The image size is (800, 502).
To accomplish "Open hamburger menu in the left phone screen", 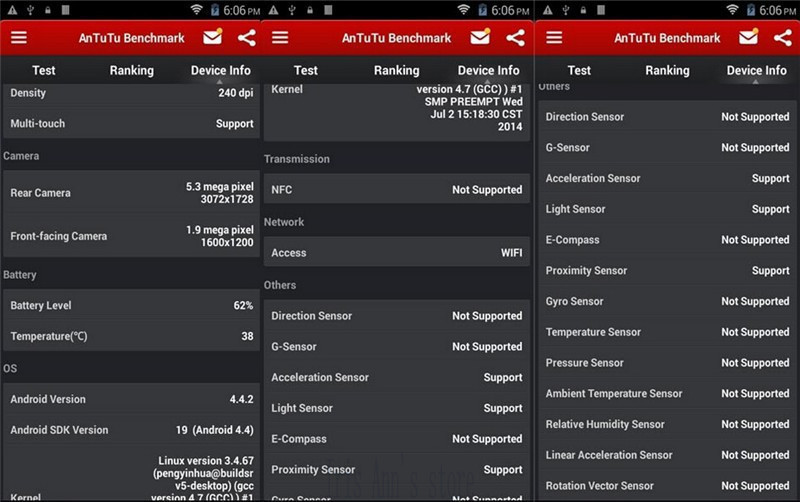I will pos(18,38).
